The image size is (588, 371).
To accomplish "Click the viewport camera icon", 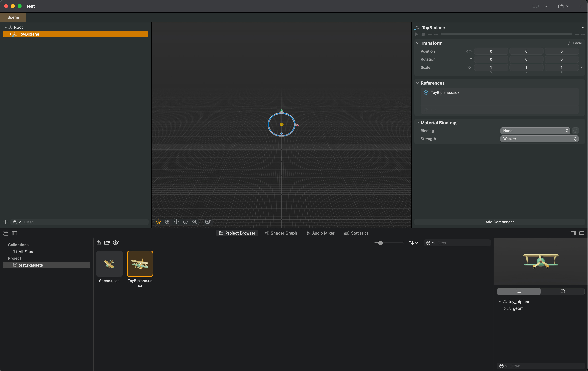I will tap(208, 222).
